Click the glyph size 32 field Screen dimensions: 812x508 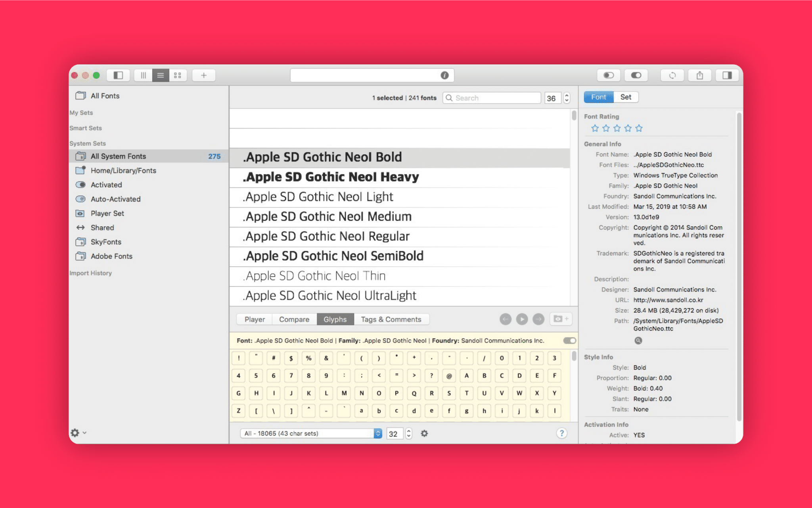[x=395, y=434]
